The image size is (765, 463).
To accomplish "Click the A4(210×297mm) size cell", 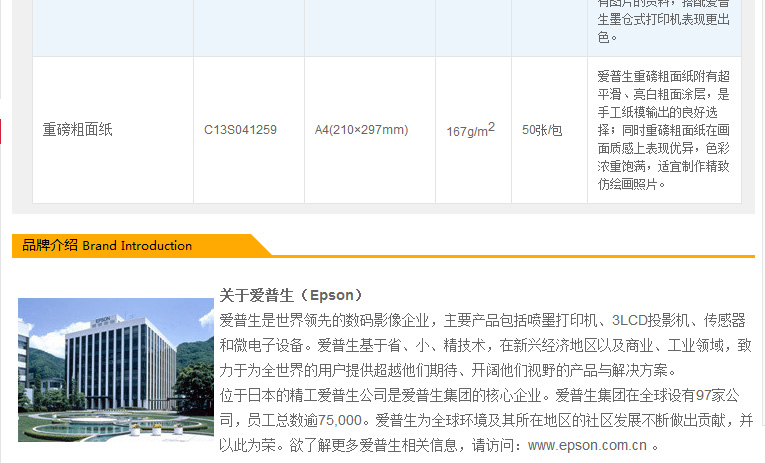I will tap(361, 130).
